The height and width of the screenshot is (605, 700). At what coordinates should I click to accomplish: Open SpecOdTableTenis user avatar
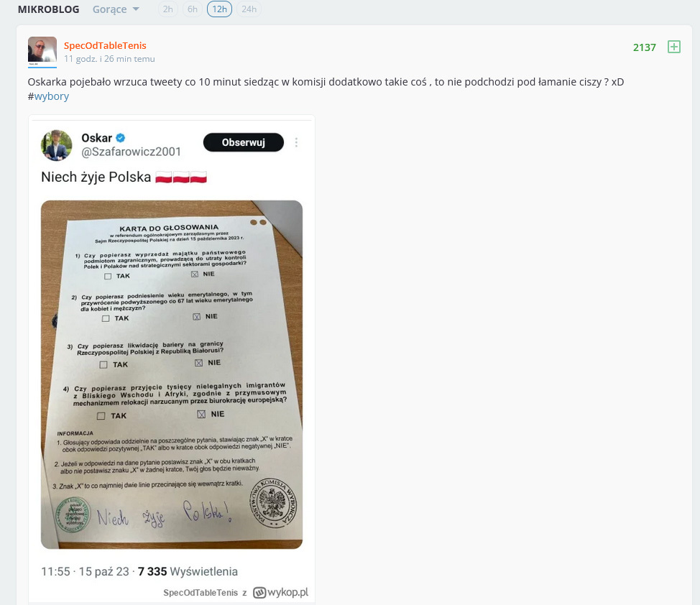42,51
